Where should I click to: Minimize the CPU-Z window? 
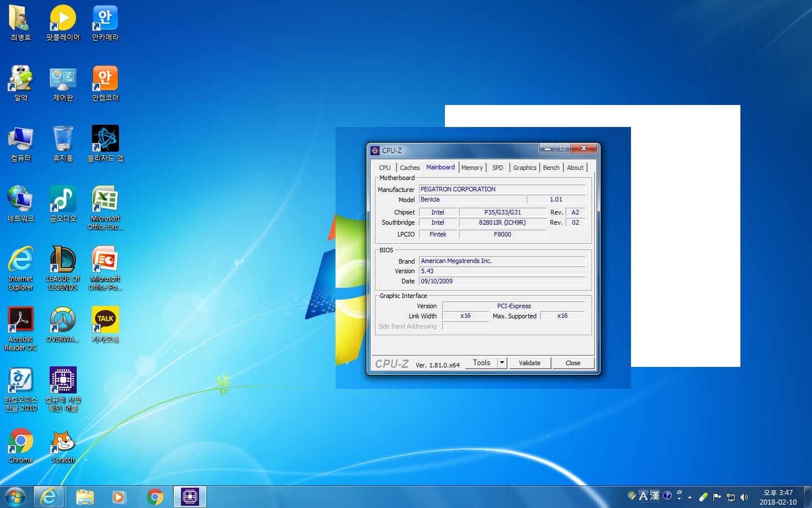pos(547,148)
